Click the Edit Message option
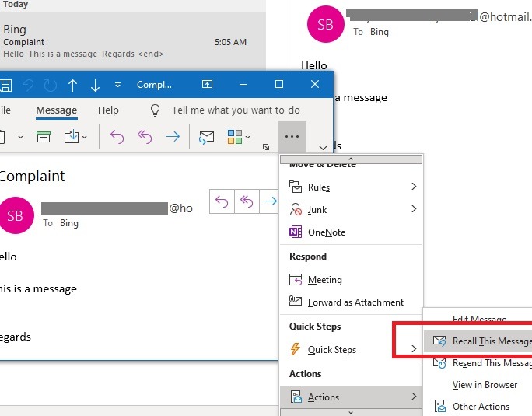532x416 pixels. coord(479,320)
